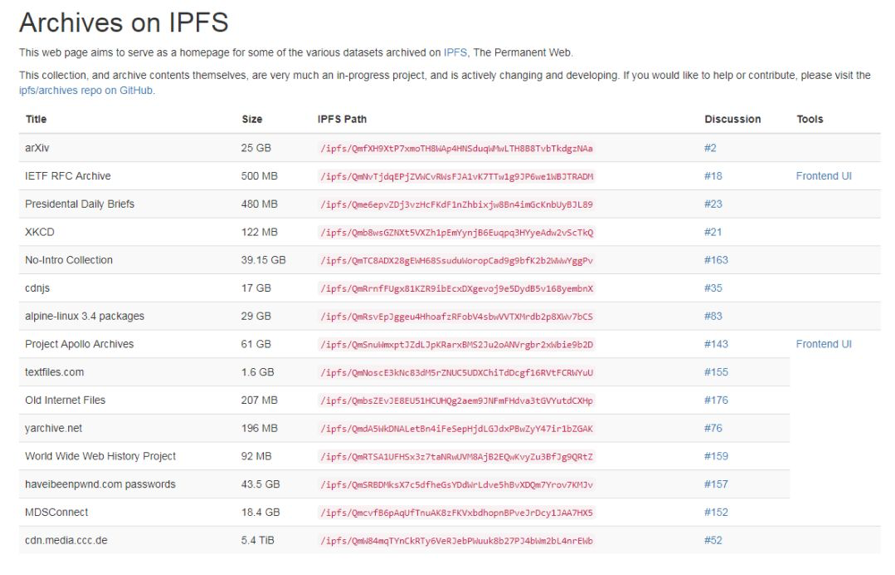Open discussion #52 for cdn.media.ccc.de

click(x=713, y=540)
